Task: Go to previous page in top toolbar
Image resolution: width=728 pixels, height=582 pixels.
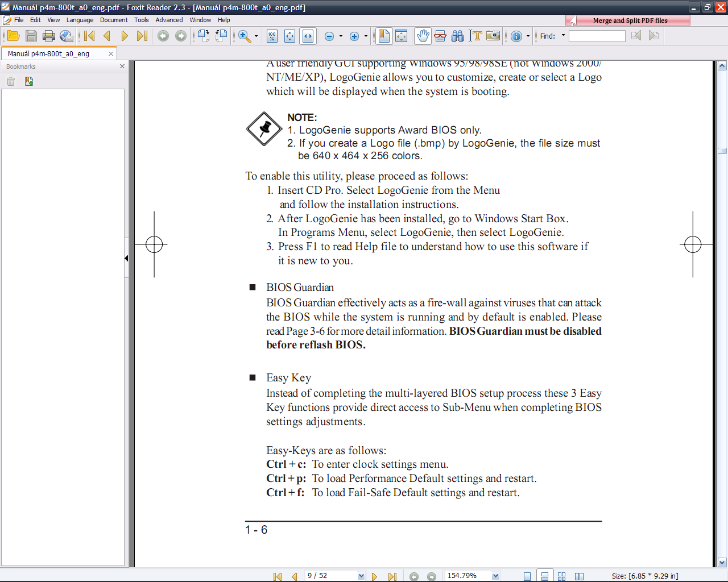Action: pos(107,36)
